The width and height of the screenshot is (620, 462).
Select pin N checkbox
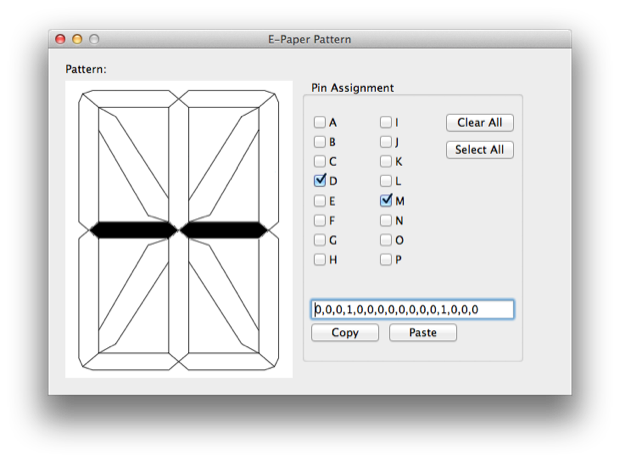[386, 220]
